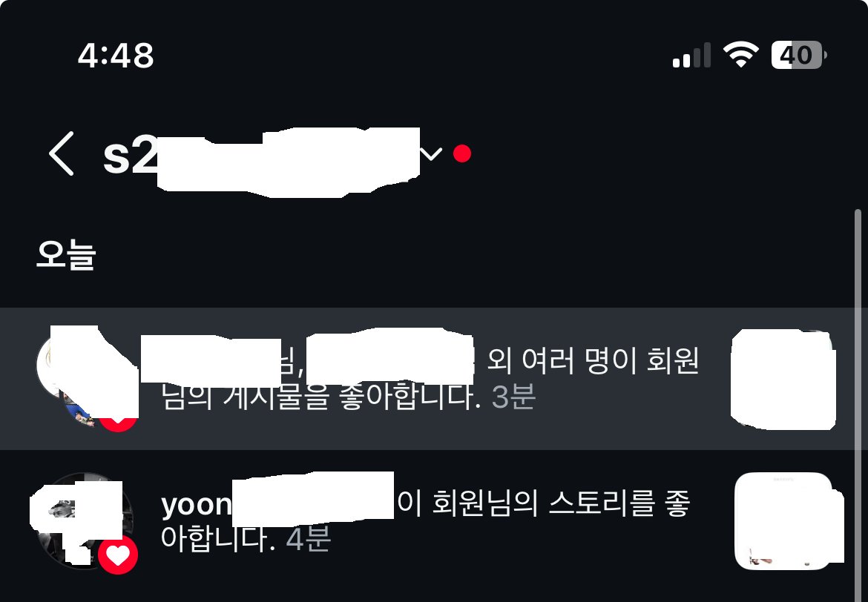Screen dimensions: 868x602
Task: Open yoon's profile picture
Action: coord(84,520)
